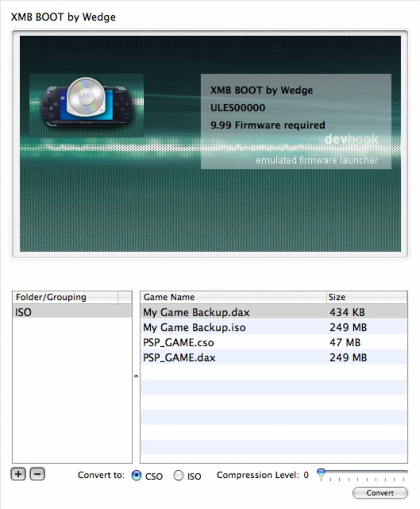
Task: Remove the selected folder with the minus button
Action: coord(37,474)
